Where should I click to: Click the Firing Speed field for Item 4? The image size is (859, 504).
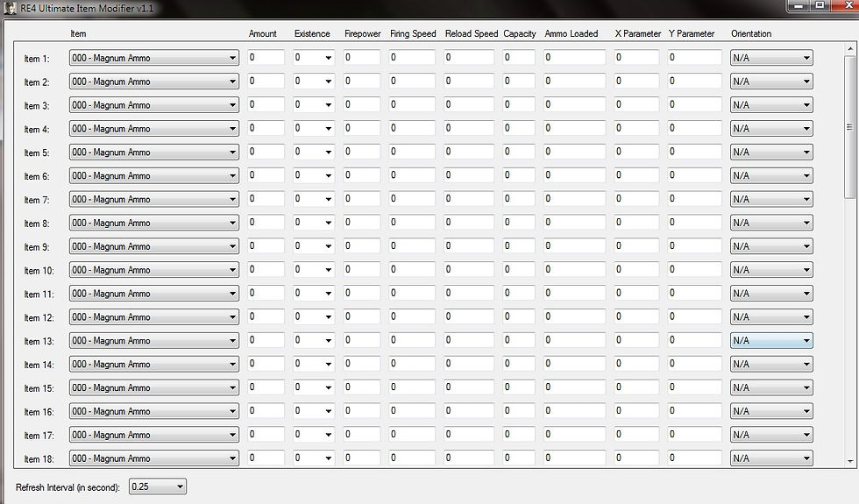point(412,128)
